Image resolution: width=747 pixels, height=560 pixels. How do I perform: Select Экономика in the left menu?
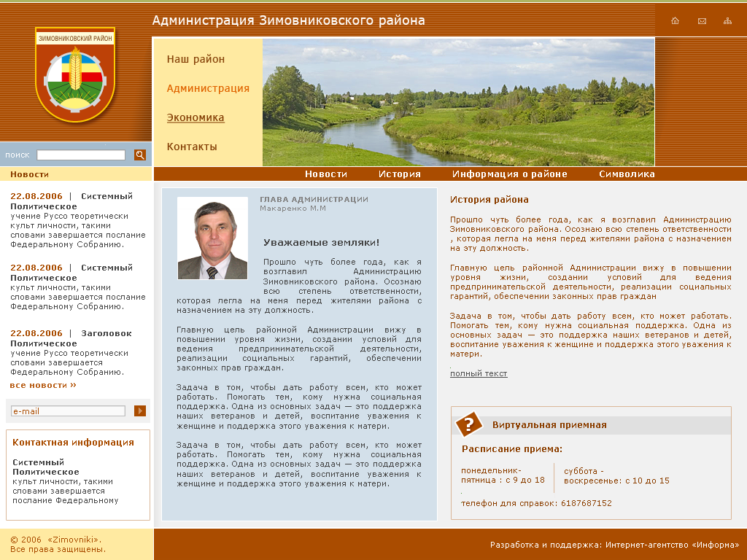click(196, 117)
